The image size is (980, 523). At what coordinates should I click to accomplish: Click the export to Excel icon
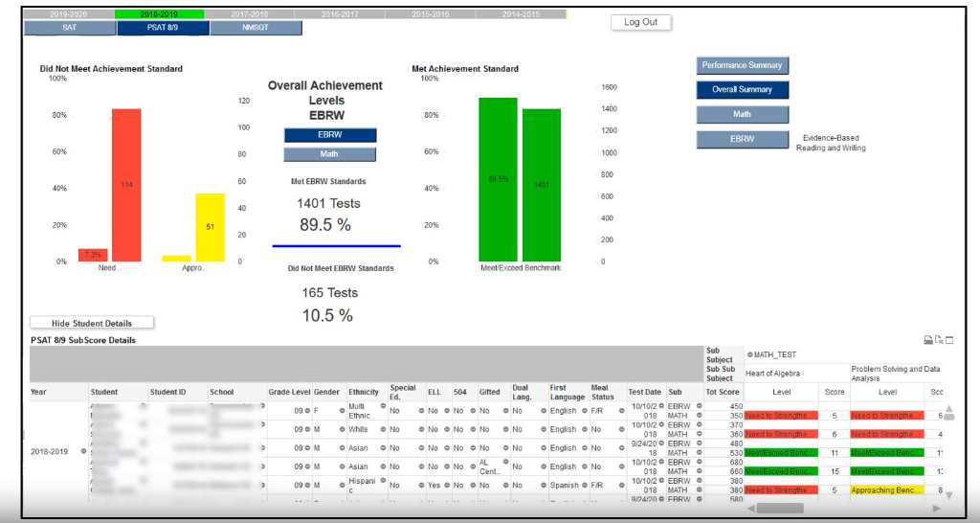click(x=939, y=340)
